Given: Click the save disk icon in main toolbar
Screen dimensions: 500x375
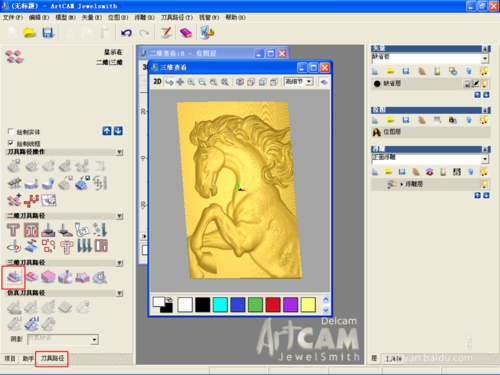Looking at the screenshot, I should pyautogui.click(x=48, y=33).
